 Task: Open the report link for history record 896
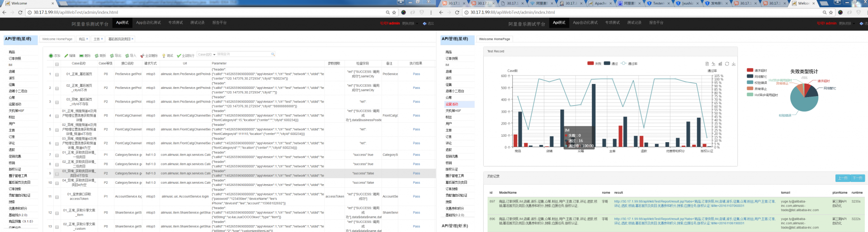pos(695,221)
